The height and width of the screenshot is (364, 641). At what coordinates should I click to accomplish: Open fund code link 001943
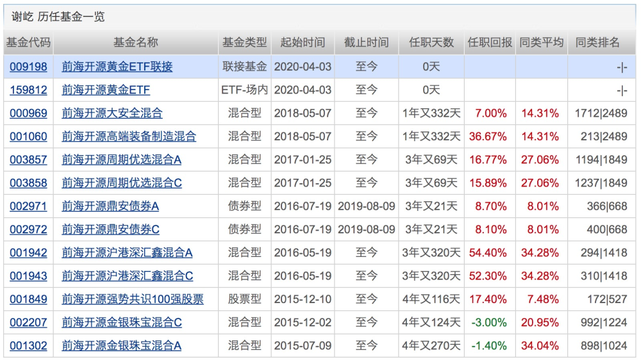point(28,276)
